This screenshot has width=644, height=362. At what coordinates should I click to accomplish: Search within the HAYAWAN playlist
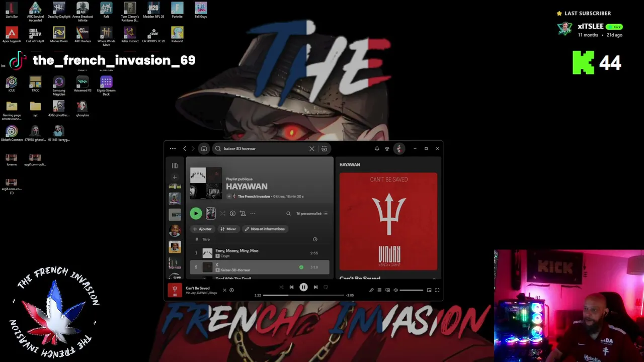point(288,214)
